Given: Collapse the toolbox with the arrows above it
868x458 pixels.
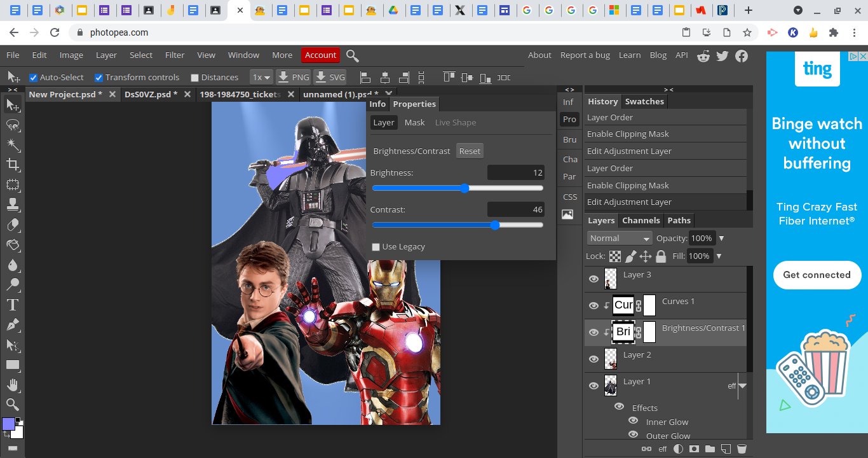Looking at the screenshot, I should click(13, 90).
